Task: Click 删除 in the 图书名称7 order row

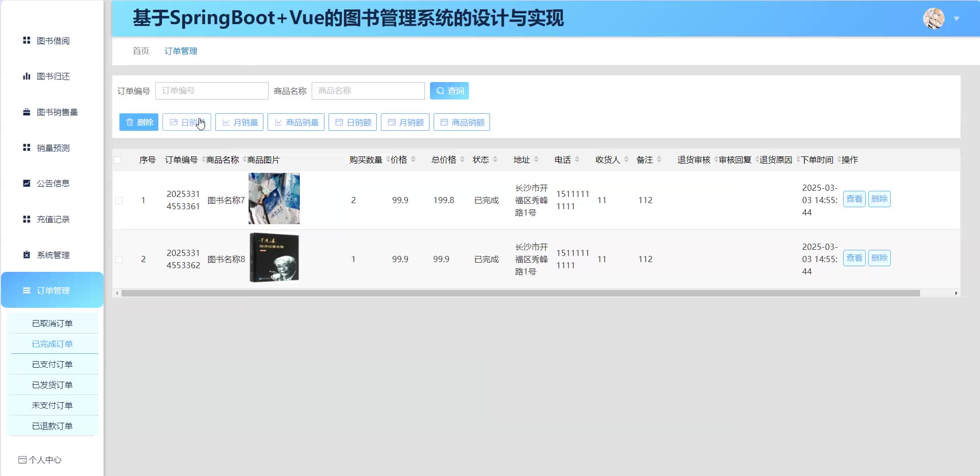Action: tap(880, 199)
